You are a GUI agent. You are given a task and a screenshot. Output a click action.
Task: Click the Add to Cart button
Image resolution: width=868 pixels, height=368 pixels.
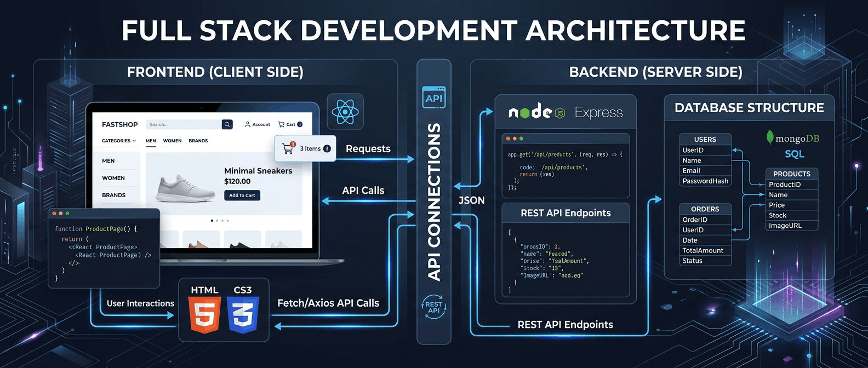242,195
